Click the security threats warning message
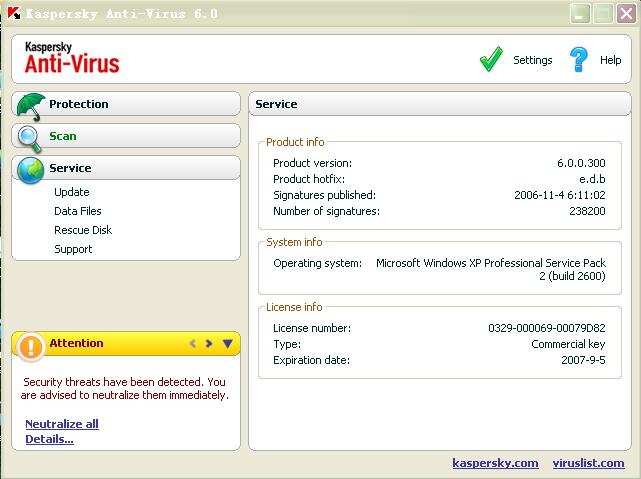The width and height of the screenshot is (641, 479). pos(124,388)
